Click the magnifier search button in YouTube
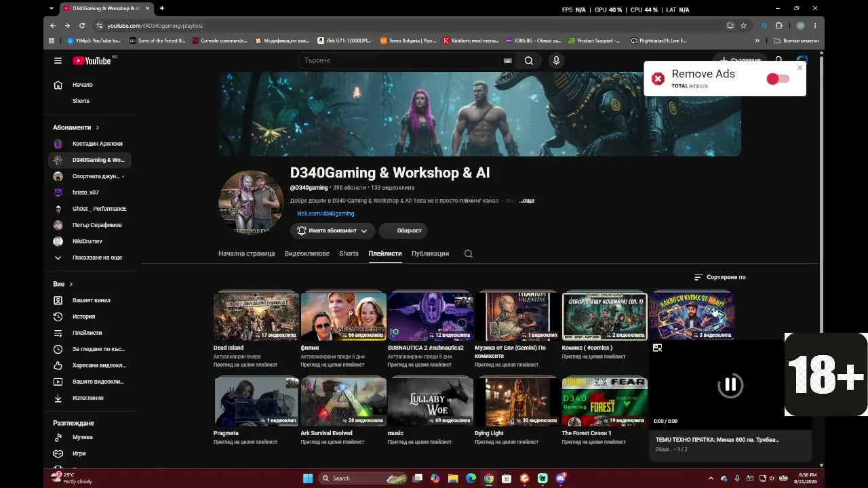This screenshot has height=488, width=868. pos(529,60)
